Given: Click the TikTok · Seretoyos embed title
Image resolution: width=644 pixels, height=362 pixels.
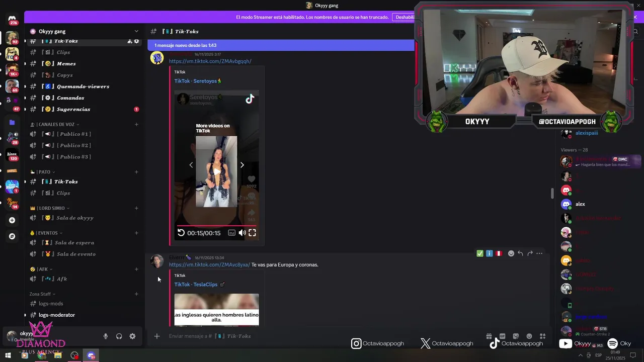Looking at the screenshot, I should (x=198, y=81).
